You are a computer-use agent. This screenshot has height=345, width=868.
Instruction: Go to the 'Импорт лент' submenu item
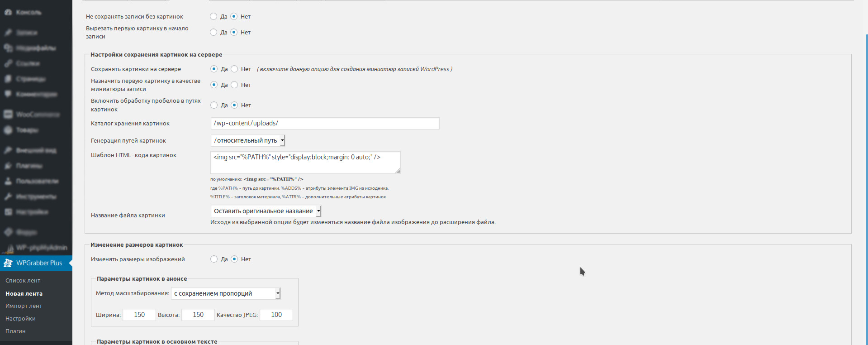[24, 306]
